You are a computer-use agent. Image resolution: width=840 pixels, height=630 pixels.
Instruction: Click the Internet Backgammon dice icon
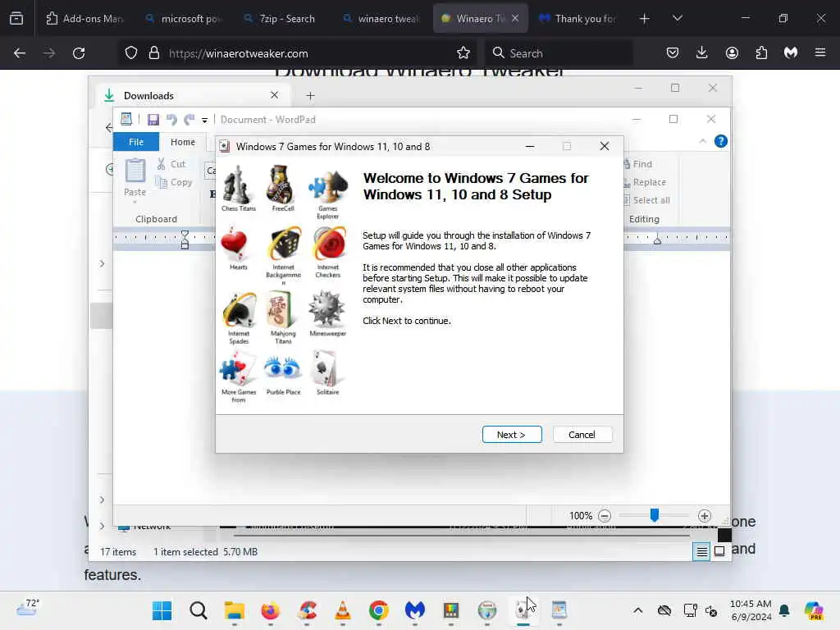285,244
